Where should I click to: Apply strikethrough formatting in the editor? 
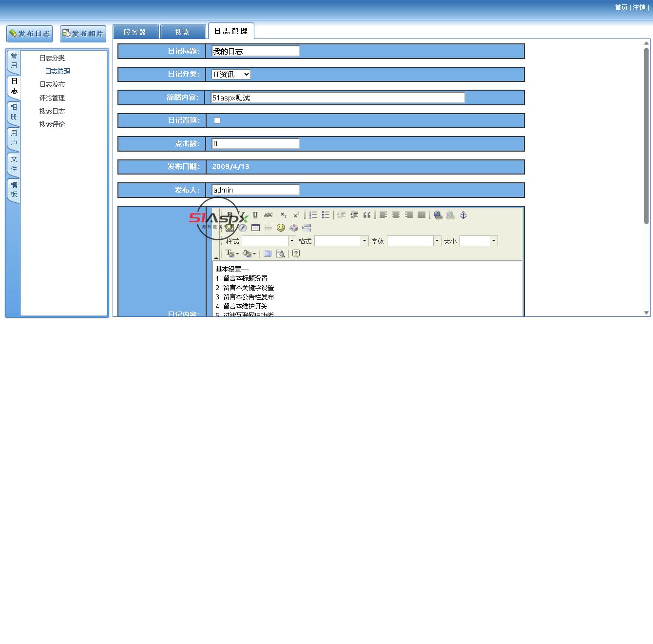pyautogui.click(x=268, y=215)
